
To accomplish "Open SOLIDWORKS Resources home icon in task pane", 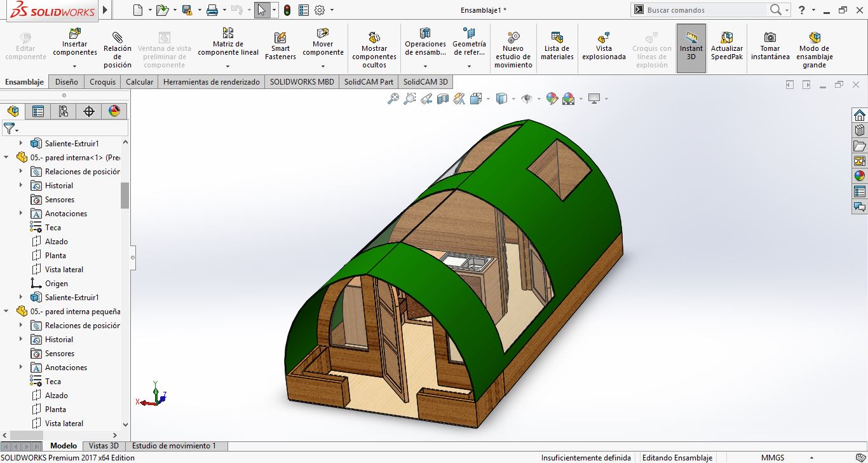I will click(x=860, y=115).
